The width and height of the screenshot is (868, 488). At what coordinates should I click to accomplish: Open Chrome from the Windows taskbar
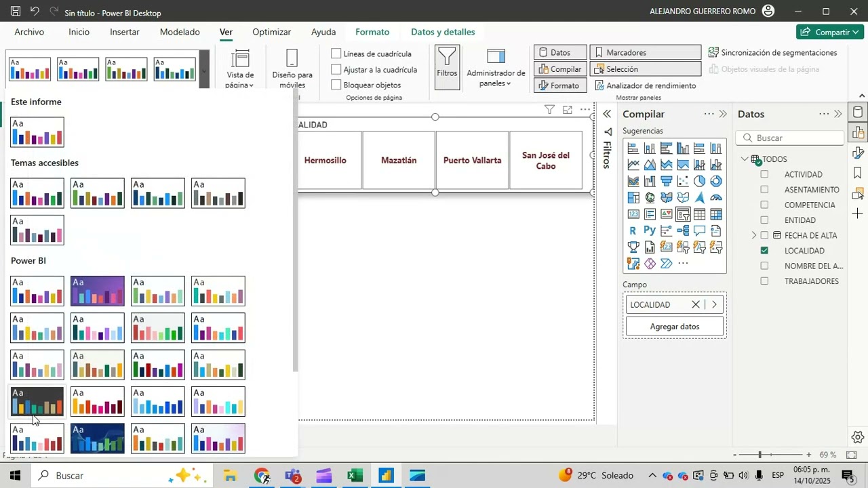(x=262, y=476)
